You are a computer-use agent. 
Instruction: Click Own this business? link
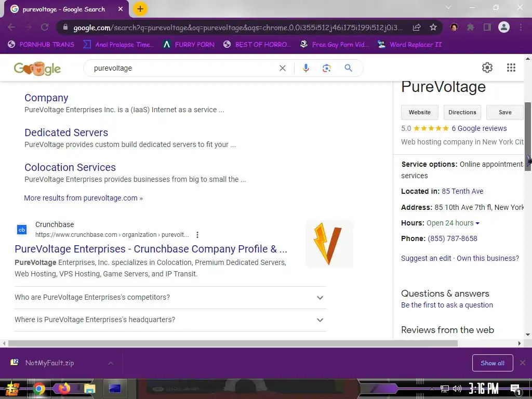(x=487, y=258)
